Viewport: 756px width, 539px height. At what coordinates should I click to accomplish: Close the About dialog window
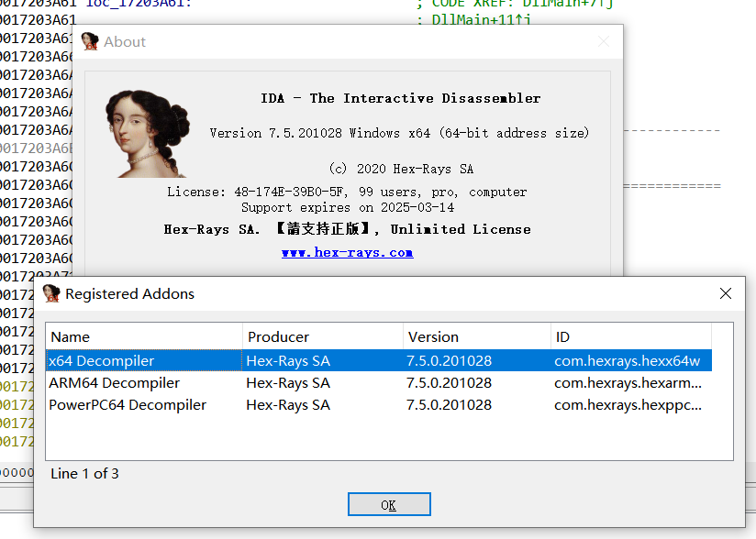(x=604, y=41)
